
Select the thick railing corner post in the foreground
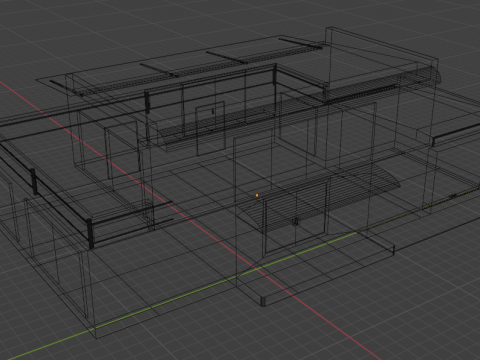click(90, 233)
